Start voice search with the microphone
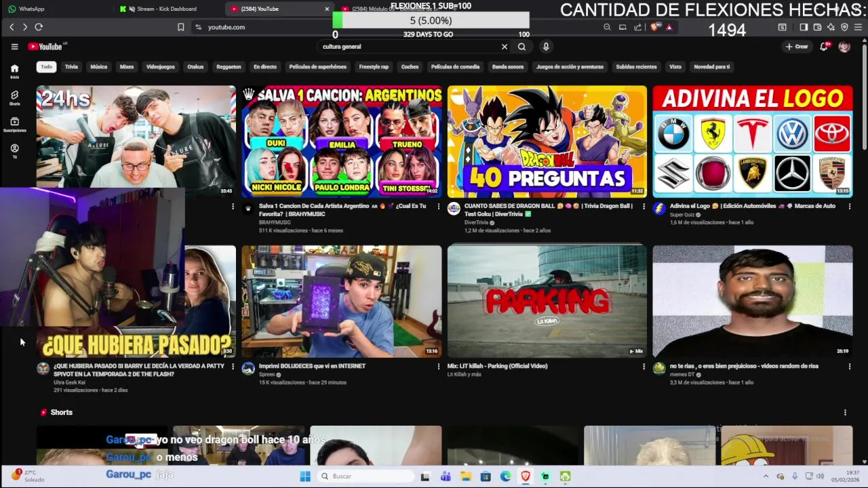This screenshot has height=488, width=868. click(x=546, y=47)
